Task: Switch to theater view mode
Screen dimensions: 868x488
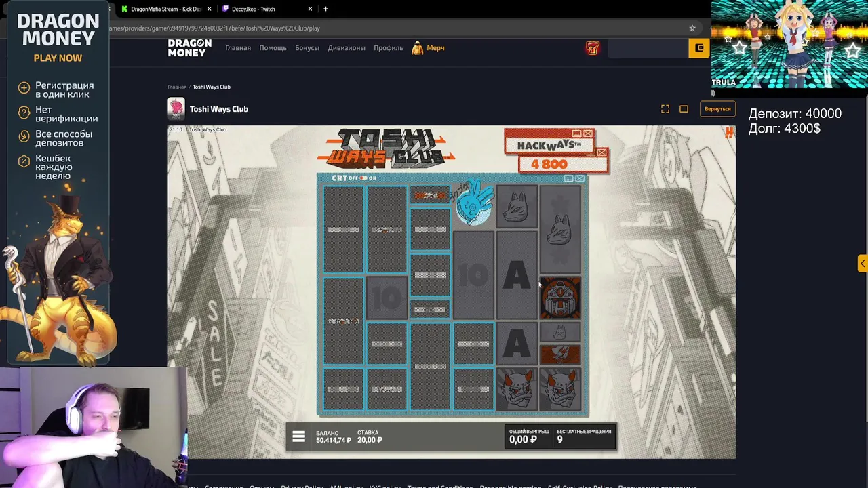Action: click(x=684, y=109)
